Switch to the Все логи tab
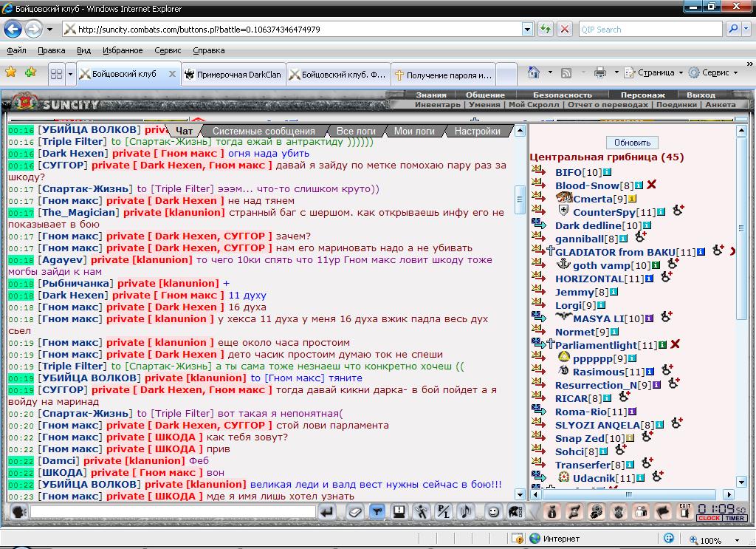 [356, 131]
